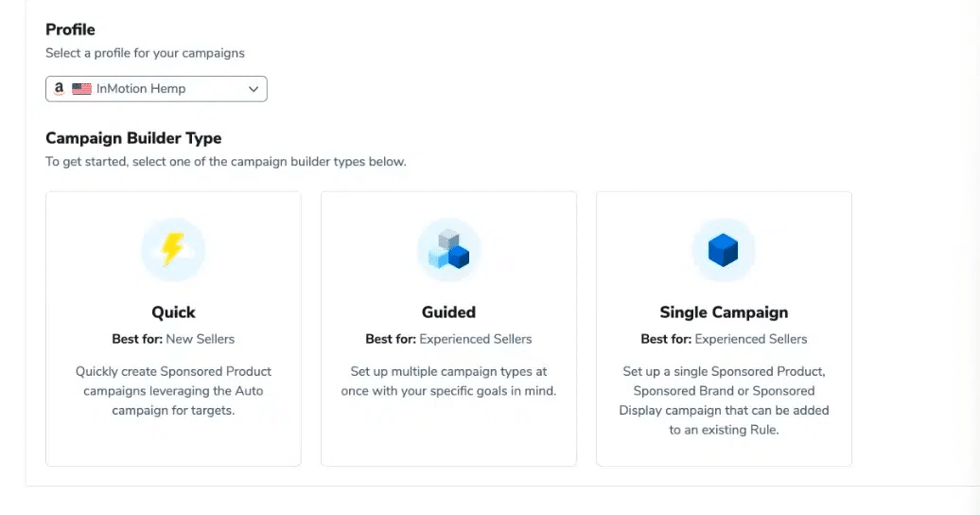Click the lightning bolt icon for Quick

pyautogui.click(x=173, y=250)
